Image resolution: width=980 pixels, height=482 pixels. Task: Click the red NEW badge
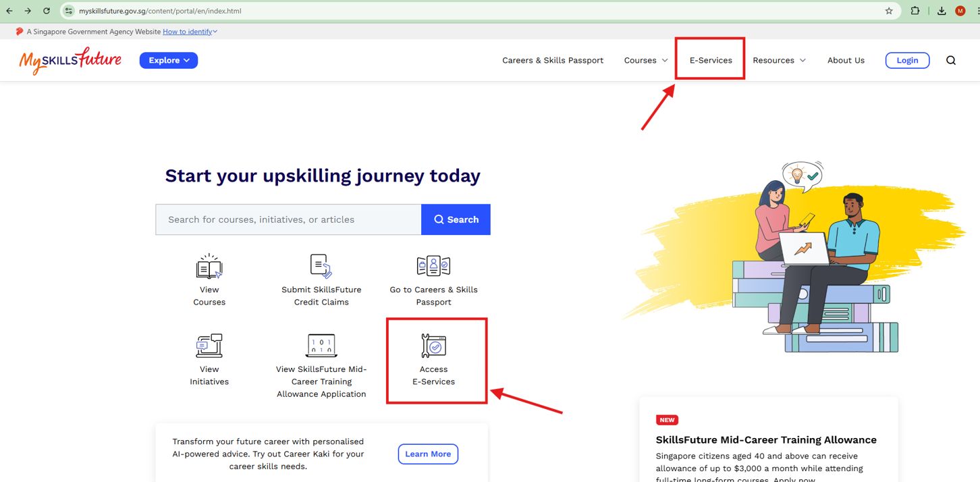click(x=667, y=420)
